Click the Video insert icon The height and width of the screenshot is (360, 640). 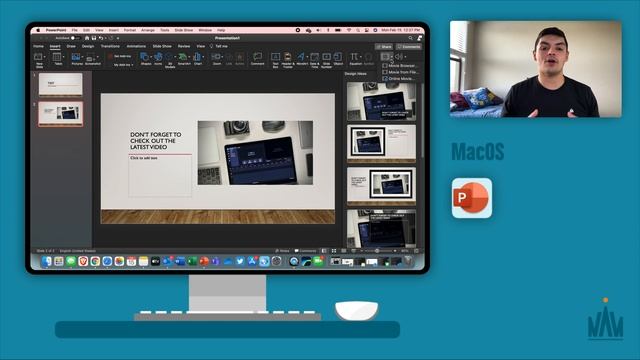pyautogui.click(x=384, y=57)
